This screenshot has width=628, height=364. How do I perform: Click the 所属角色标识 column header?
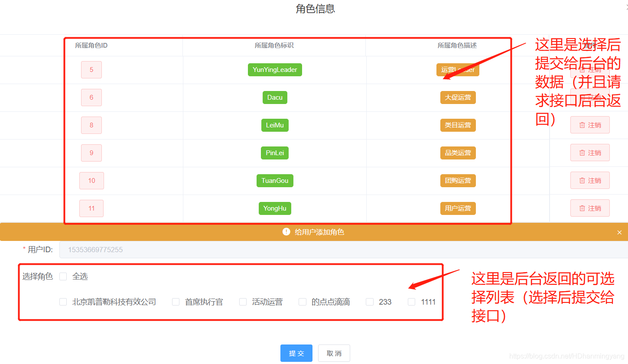[274, 45]
